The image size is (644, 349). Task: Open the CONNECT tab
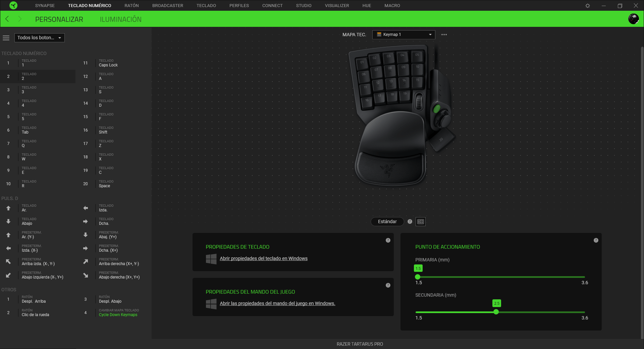[x=272, y=6]
